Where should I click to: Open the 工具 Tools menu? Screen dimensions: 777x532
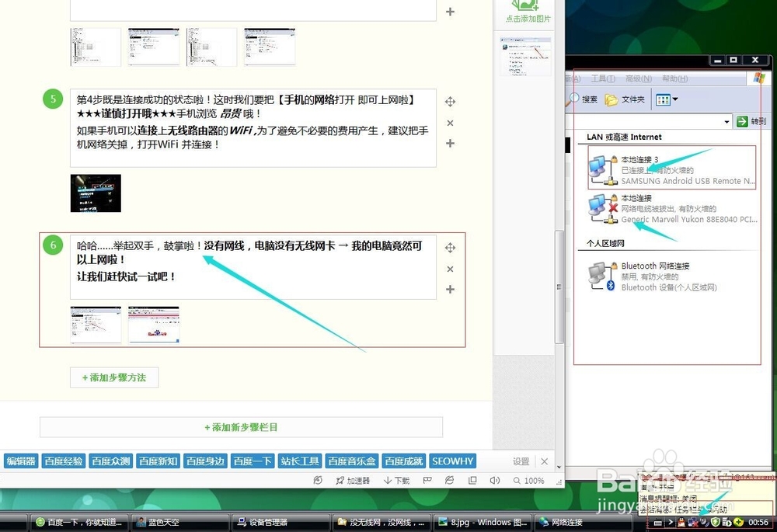tap(601, 78)
